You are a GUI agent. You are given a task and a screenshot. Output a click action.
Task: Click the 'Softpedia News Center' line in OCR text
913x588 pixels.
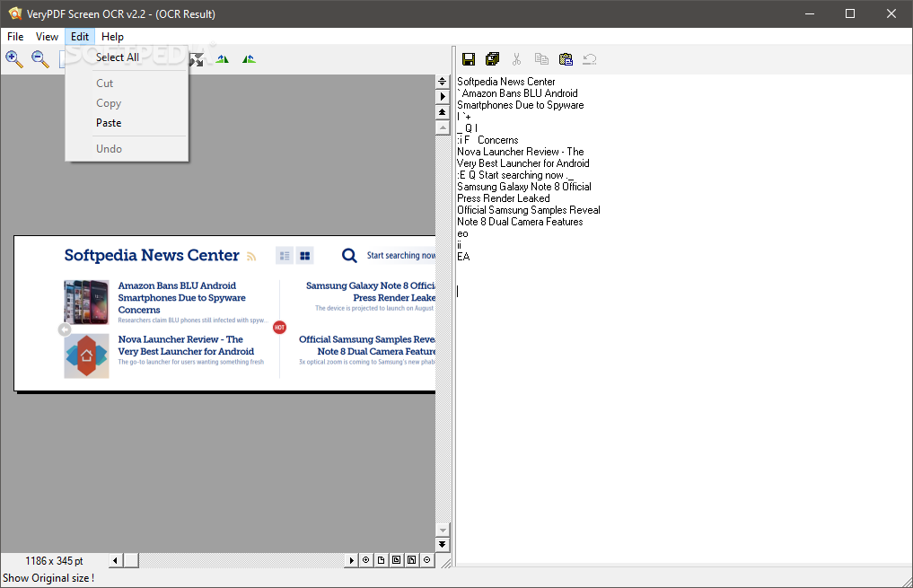point(506,82)
